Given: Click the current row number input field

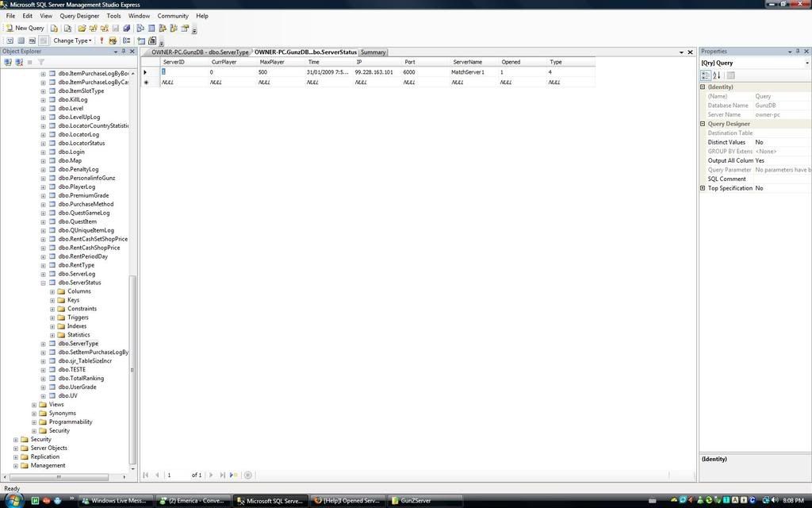Looking at the screenshot, I should pyautogui.click(x=177, y=475).
